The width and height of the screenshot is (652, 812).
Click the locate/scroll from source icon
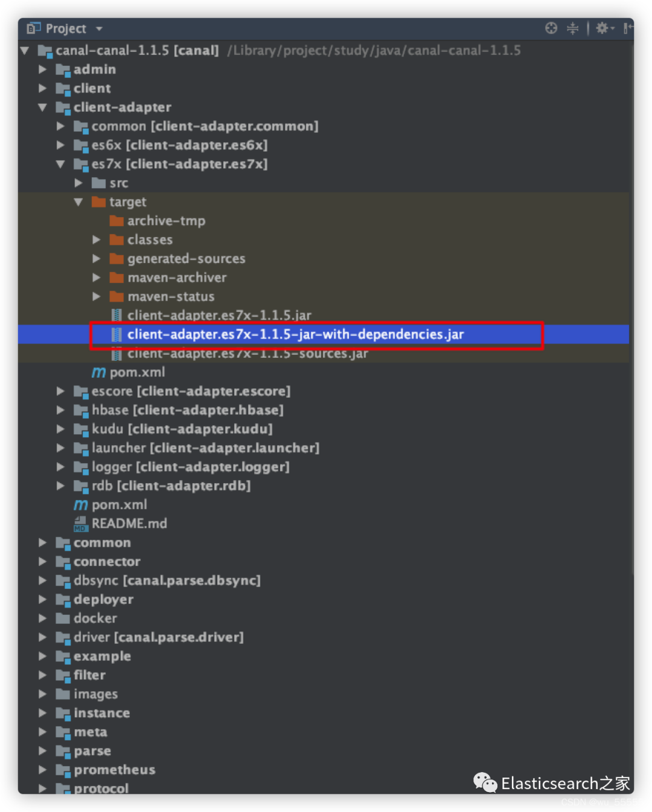pos(551,28)
